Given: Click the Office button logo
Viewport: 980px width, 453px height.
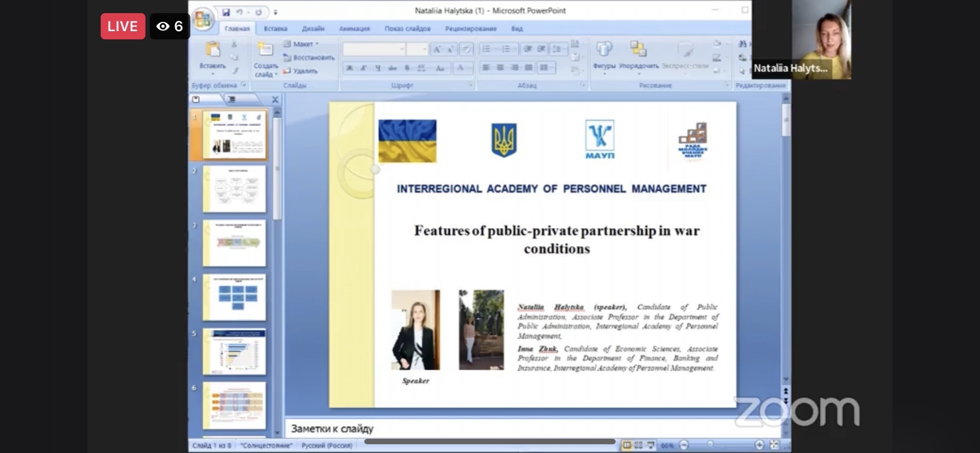Looking at the screenshot, I should point(202,20).
